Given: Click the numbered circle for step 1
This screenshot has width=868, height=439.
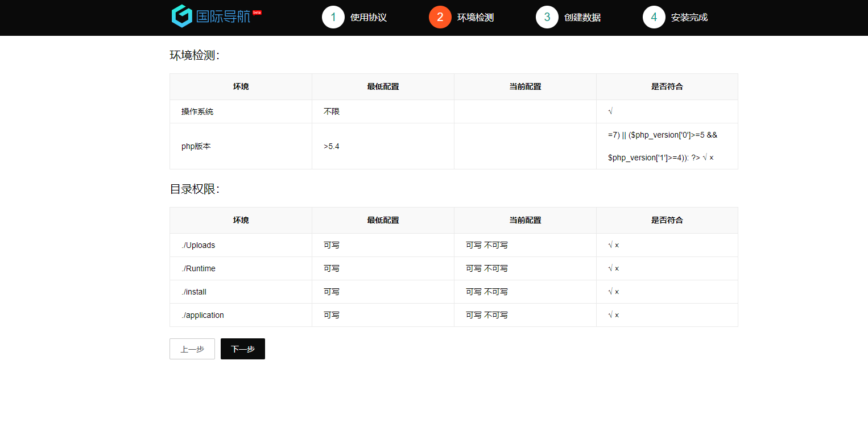Looking at the screenshot, I should coord(333,17).
